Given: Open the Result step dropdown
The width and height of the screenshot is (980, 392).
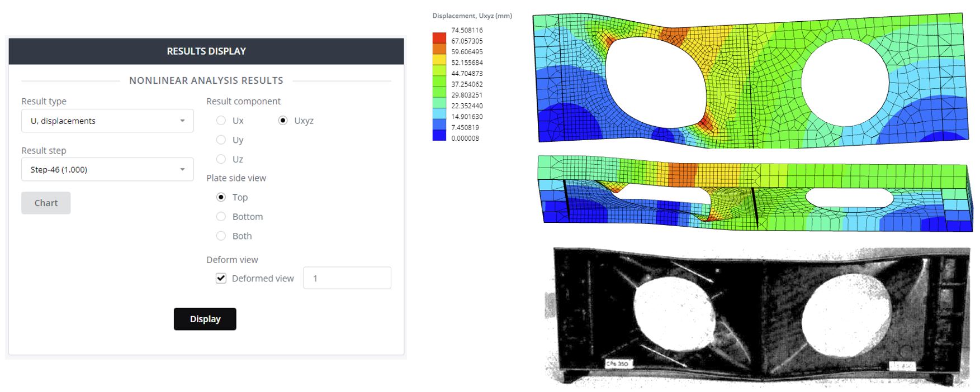Looking at the screenshot, I should 107,169.
